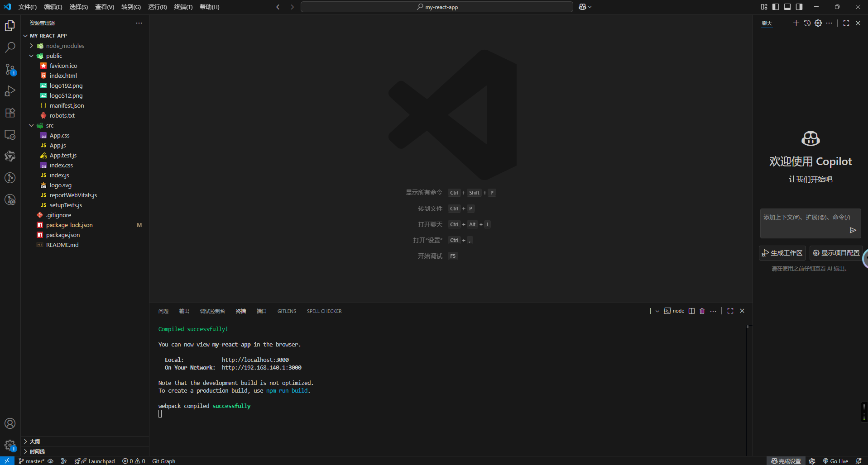Image resolution: width=868 pixels, height=465 pixels.
Task: Open the Accounts menu icon
Action: click(10, 423)
